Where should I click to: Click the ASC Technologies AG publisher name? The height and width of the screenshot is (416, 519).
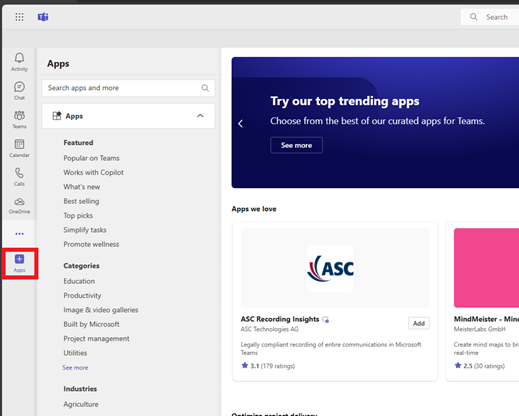269,329
